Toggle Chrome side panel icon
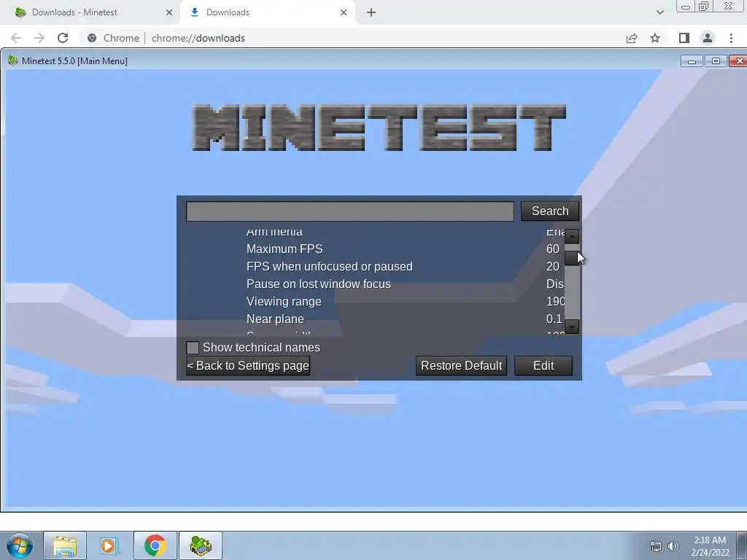Viewport: 747px width, 560px height. [684, 38]
